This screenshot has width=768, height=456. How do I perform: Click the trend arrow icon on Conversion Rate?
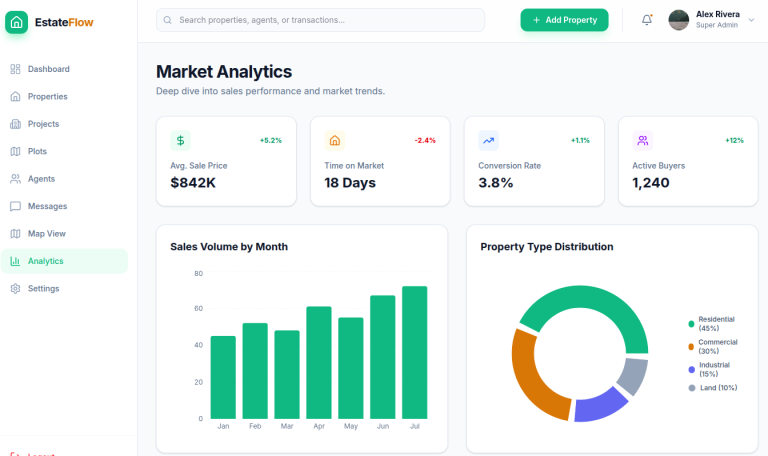tap(488, 141)
